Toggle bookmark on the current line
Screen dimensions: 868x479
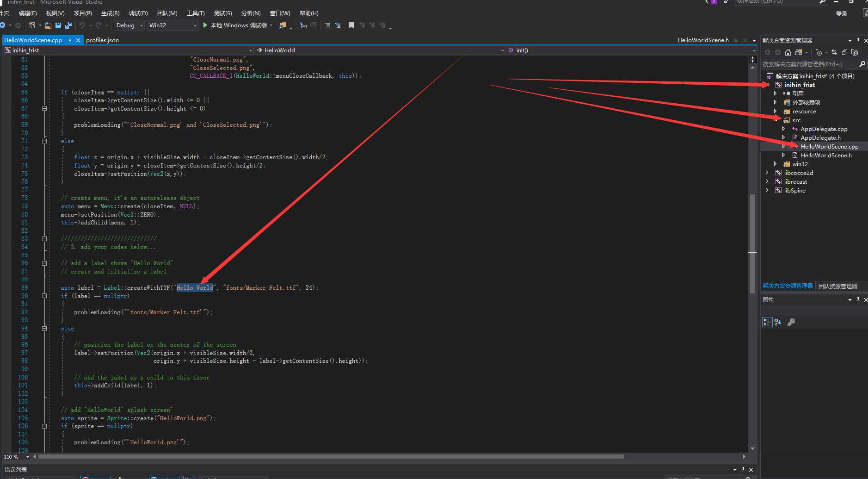(351, 25)
